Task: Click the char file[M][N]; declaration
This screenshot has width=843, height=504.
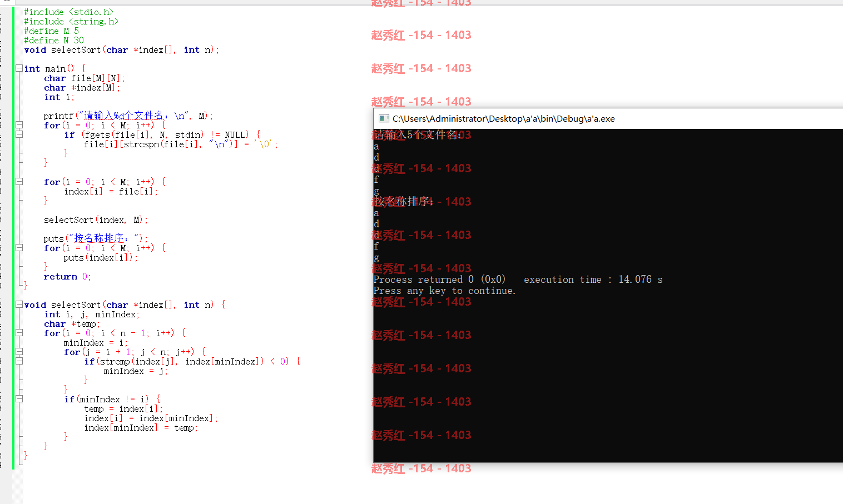Action: point(85,78)
